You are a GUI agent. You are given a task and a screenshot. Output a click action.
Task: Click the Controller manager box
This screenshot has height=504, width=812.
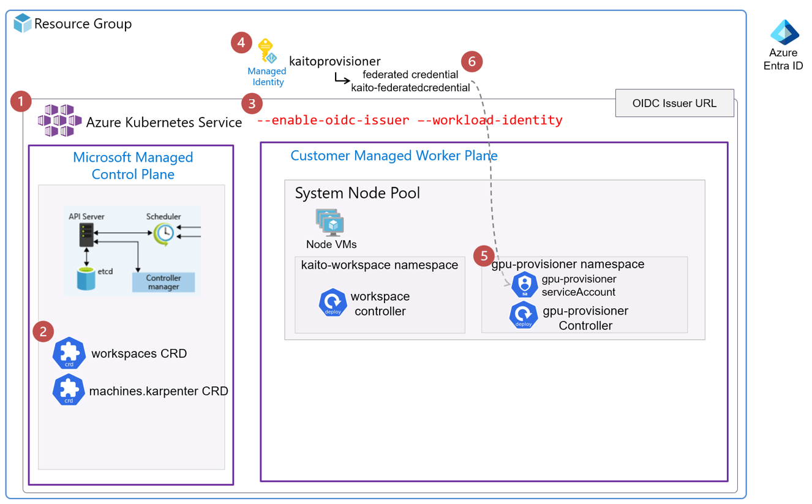[x=164, y=282]
